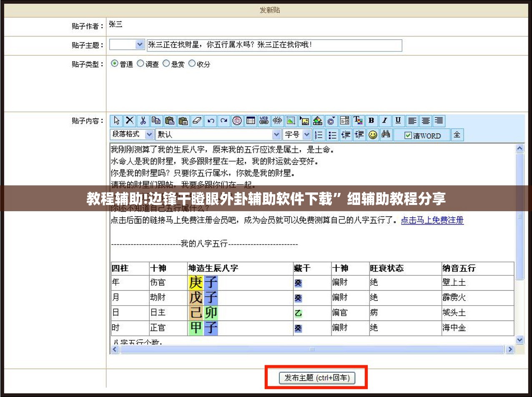The image size is (532, 397).
Task: Click the 伤官 cell in the 年 row
Action: point(168,282)
